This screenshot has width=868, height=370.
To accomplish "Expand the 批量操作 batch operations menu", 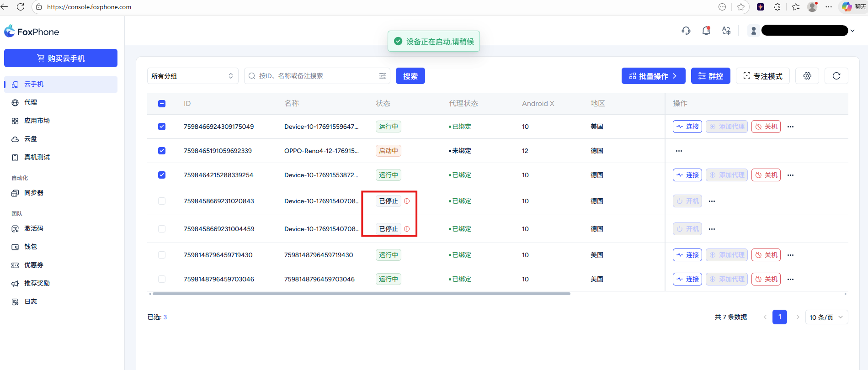I will pyautogui.click(x=653, y=76).
